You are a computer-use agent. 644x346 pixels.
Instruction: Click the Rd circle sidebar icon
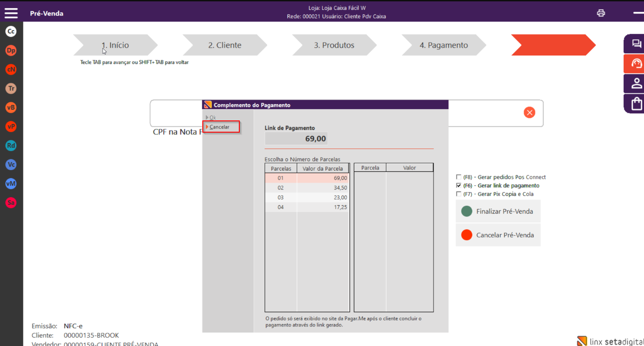coord(11,146)
